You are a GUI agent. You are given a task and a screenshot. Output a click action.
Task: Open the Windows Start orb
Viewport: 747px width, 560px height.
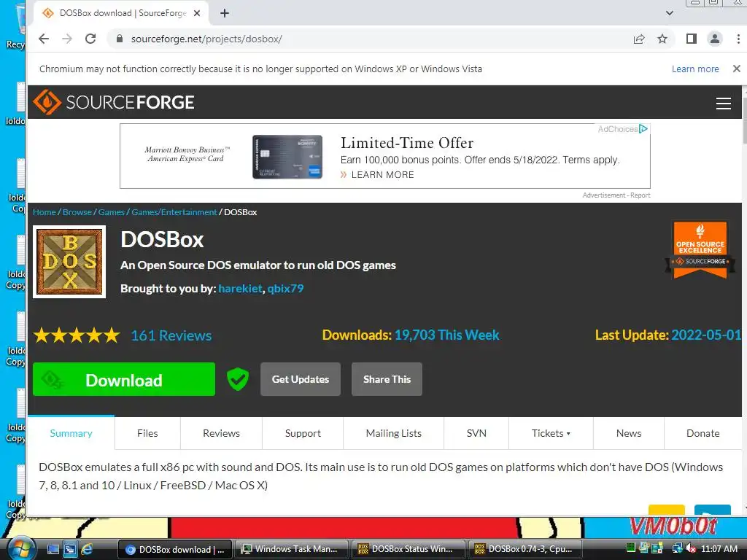[x=22, y=548]
